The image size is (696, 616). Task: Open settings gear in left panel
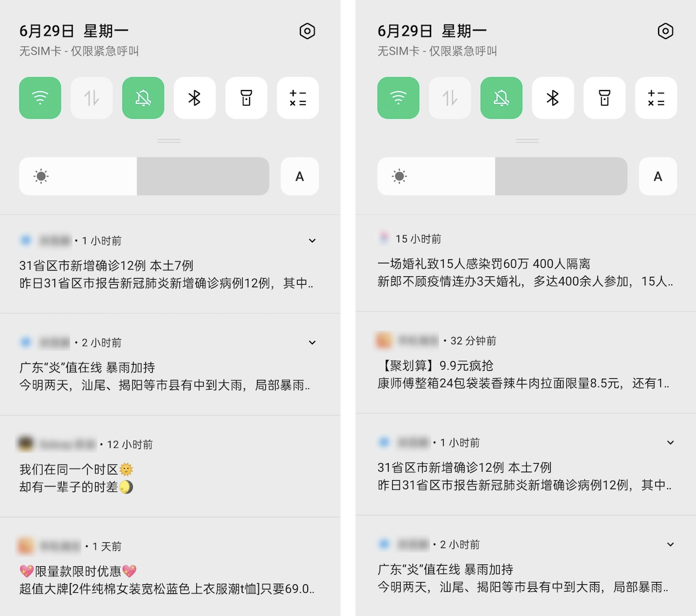(307, 31)
